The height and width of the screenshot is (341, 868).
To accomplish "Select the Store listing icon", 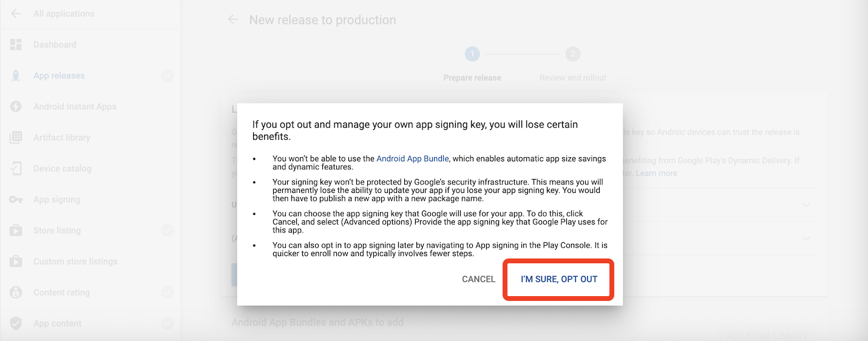I will pos(16,231).
